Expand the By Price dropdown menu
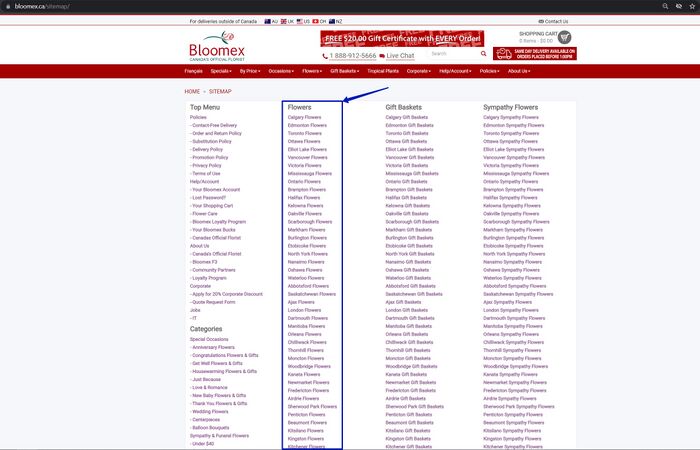Image resolution: width=700 pixels, height=450 pixels. coord(250,71)
